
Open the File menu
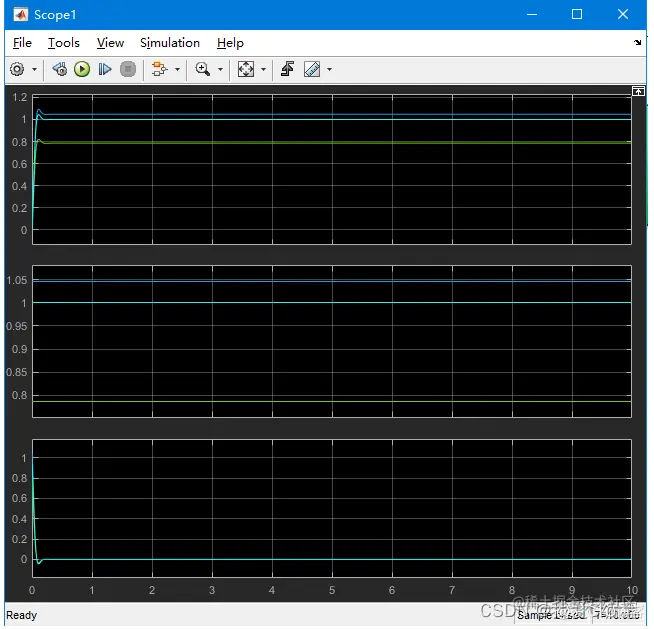click(22, 43)
